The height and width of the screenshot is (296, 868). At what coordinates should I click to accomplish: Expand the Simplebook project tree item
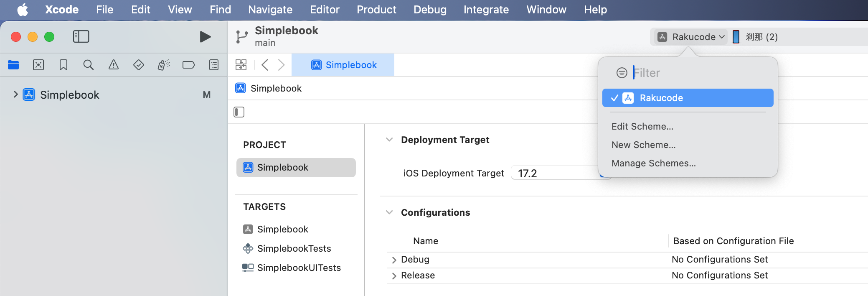point(16,94)
